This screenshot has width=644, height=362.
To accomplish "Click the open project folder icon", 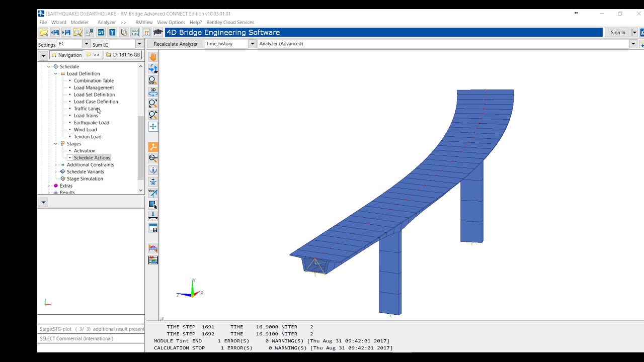I will click(44, 33).
